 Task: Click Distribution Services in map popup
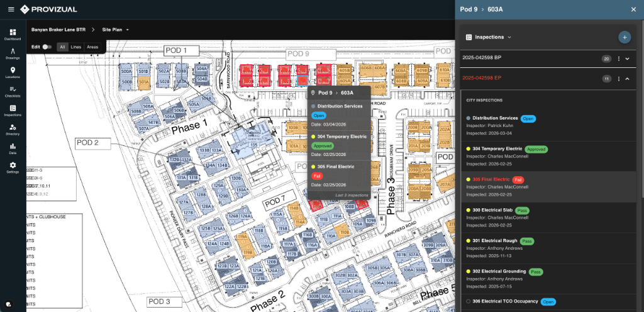pos(340,106)
